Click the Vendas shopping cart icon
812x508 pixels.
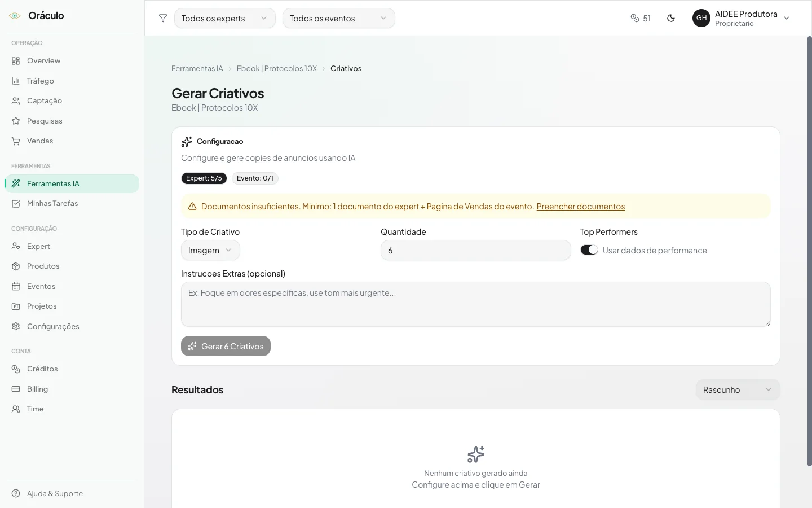[x=16, y=141]
